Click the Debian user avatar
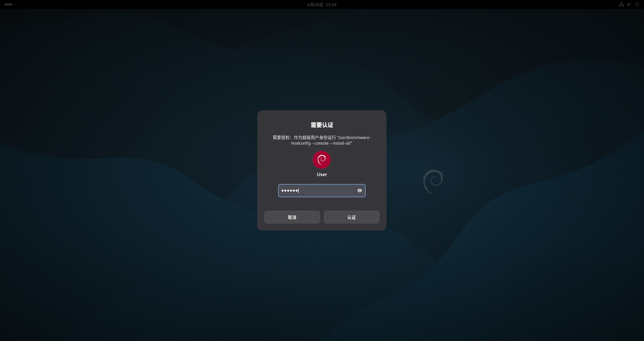644x341 pixels. 322,160
